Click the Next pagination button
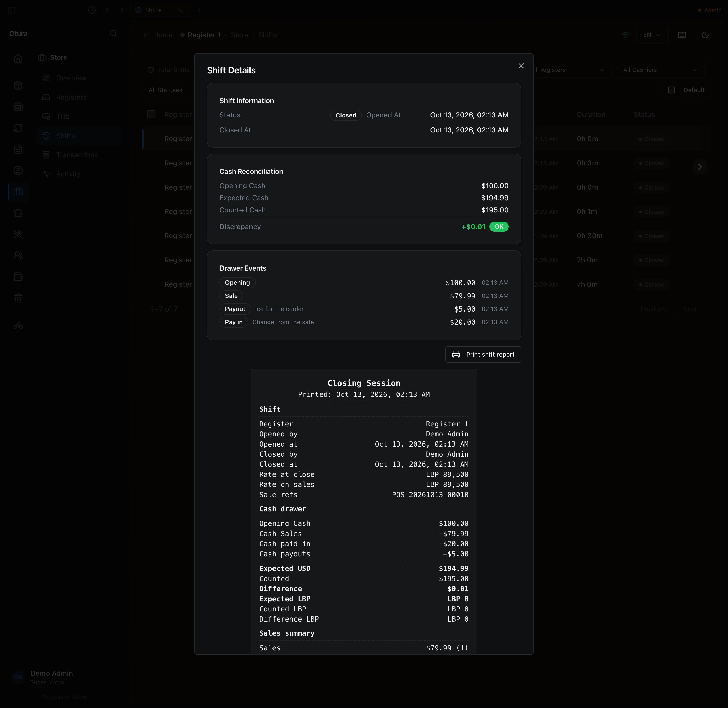 [x=689, y=309]
